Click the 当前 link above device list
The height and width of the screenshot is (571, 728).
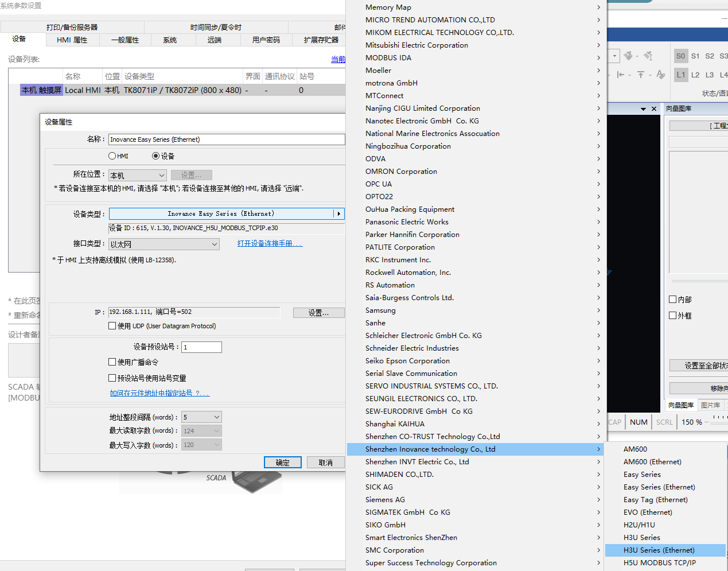(338, 59)
